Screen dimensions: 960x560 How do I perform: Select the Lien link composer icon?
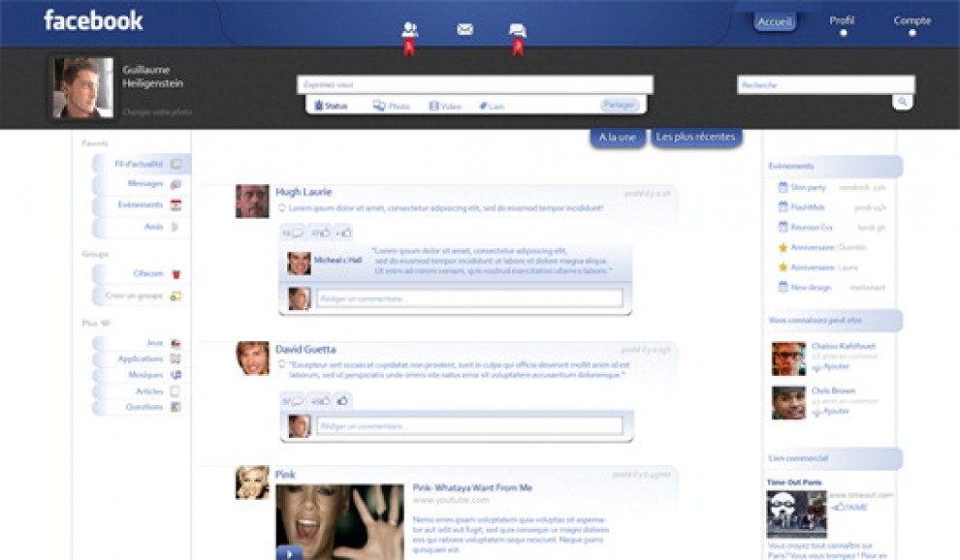tap(483, 107)
